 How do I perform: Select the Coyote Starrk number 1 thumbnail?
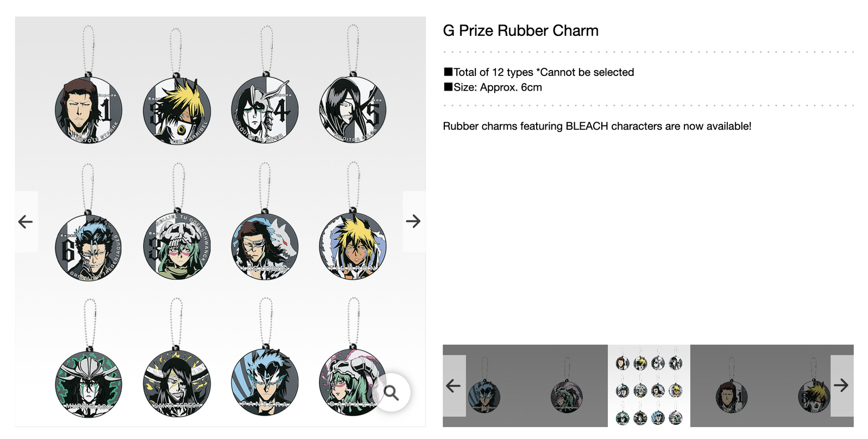[x=731, y=386]
